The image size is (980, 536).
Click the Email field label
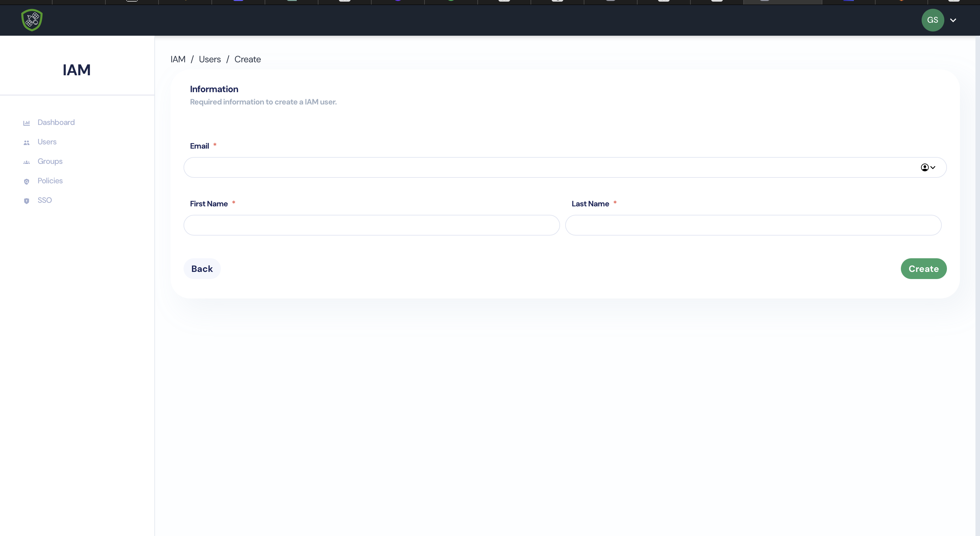tap(199, 146)
